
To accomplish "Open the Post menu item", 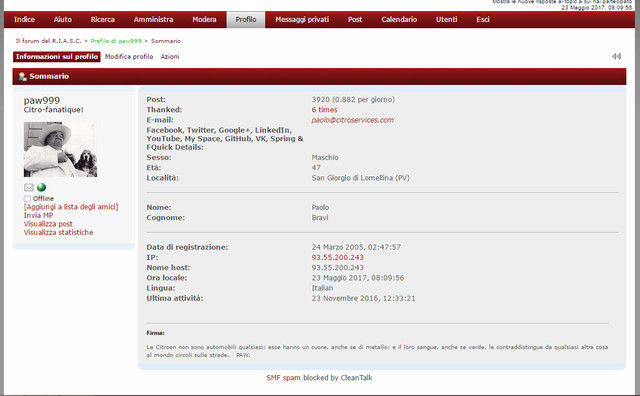I will (355, 20).
